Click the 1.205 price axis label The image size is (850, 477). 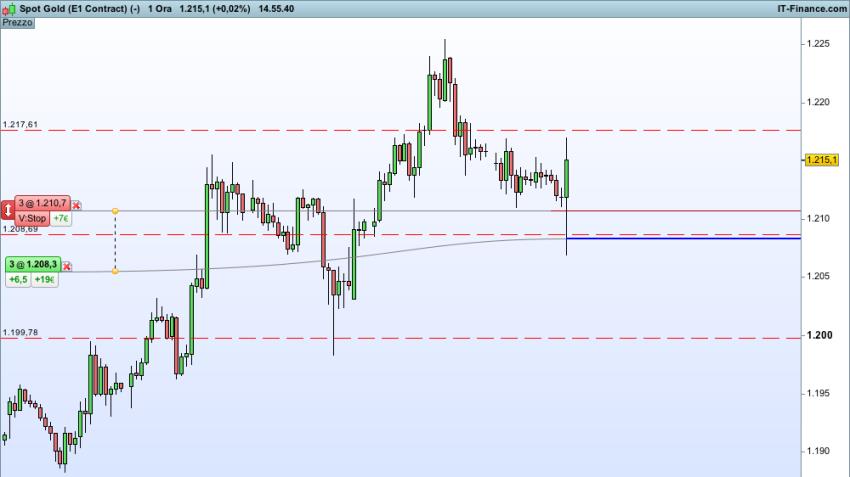point(818,276)
